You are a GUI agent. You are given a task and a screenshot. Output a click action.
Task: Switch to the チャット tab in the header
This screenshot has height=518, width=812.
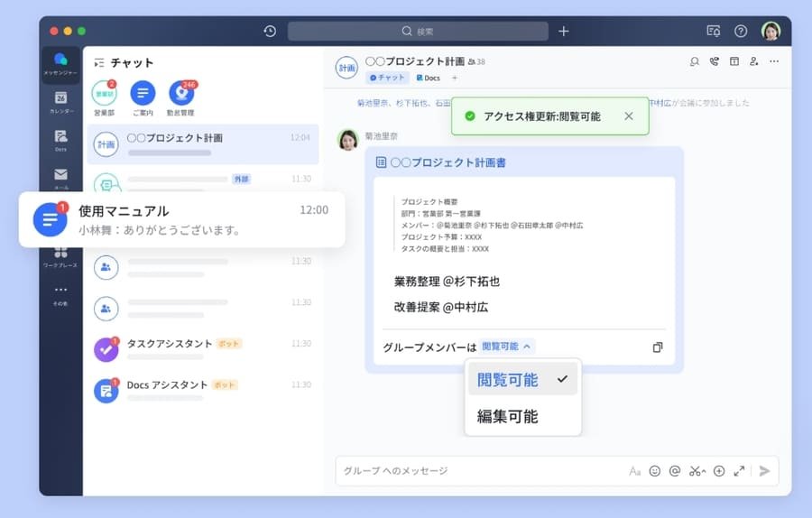[x=387, y=78]
